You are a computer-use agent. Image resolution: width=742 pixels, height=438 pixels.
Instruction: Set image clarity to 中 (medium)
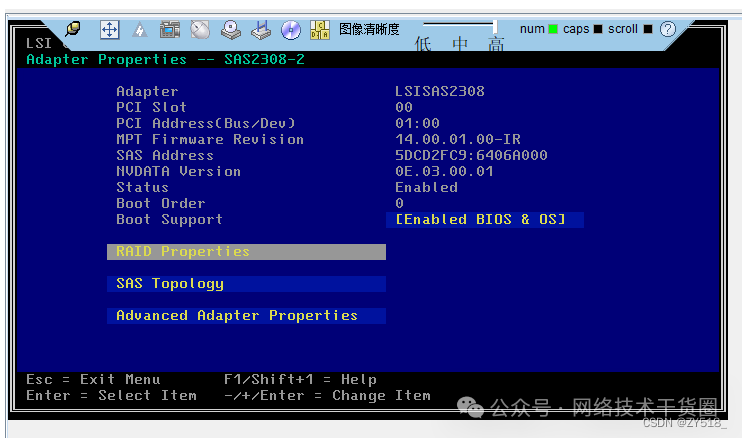point(460,44)
